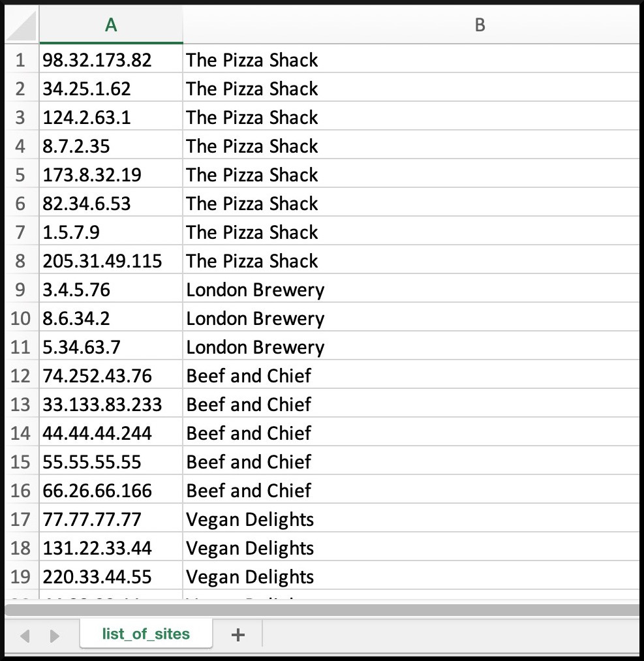The image size is (644, 661).
Task: Select cell with IP 205.31.49.115
Action: click(112, 260)
